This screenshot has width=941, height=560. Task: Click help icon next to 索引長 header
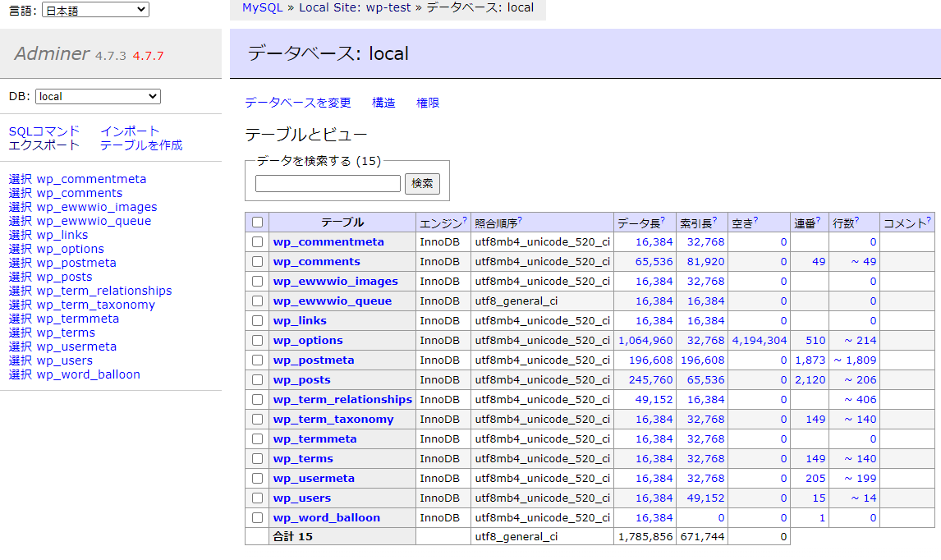tap(714, 220)
